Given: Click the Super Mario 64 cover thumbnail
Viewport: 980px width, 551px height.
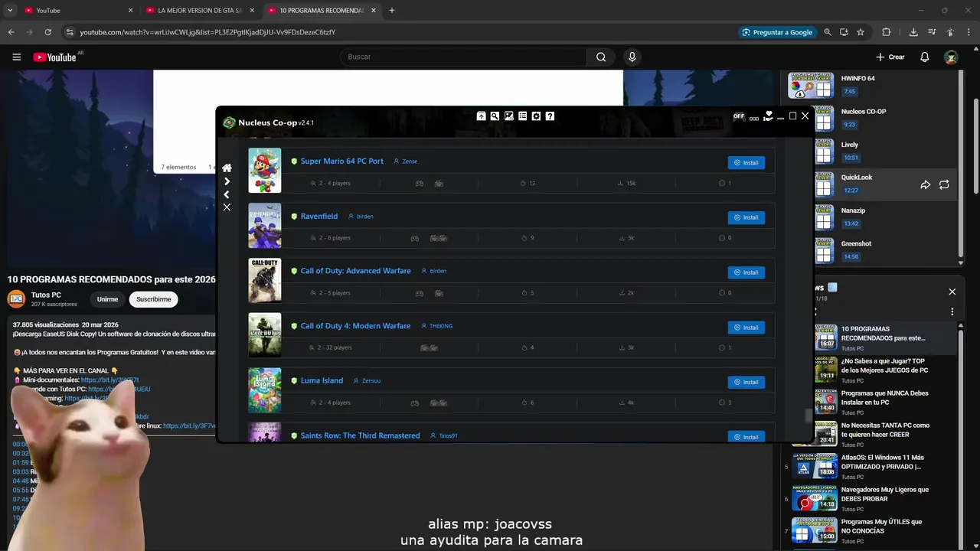Looking at the screenshot, I should click(x=265, y=171).
